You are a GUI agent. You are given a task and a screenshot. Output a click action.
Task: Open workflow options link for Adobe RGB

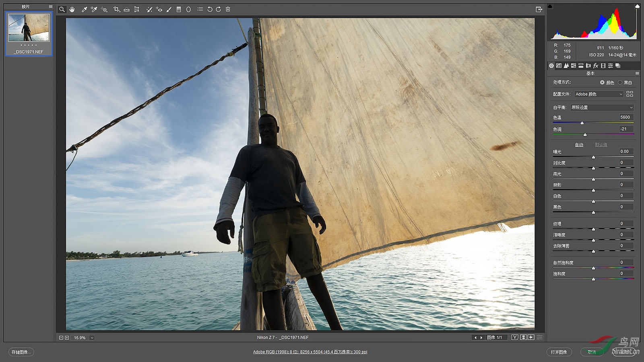[x=310, y=352]
